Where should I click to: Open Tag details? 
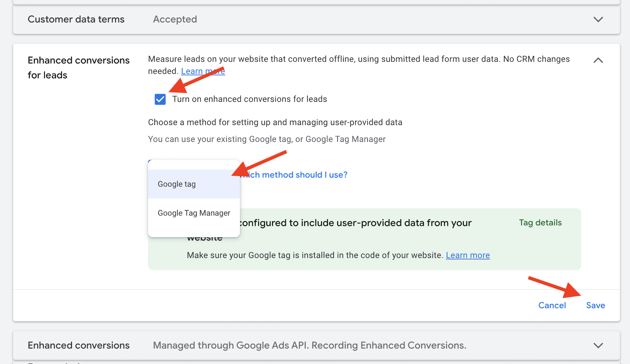coord(540,223)
